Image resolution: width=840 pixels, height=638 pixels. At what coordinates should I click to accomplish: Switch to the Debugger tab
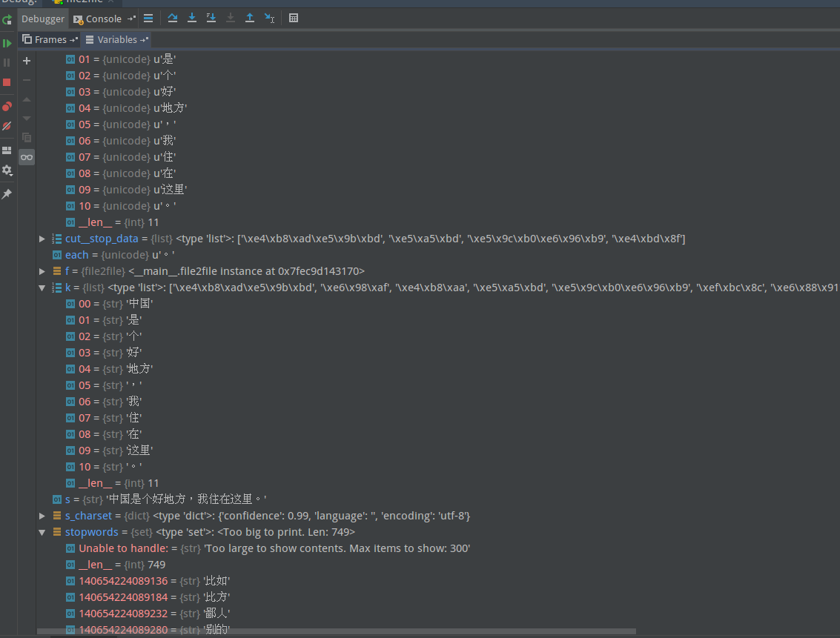43,19
